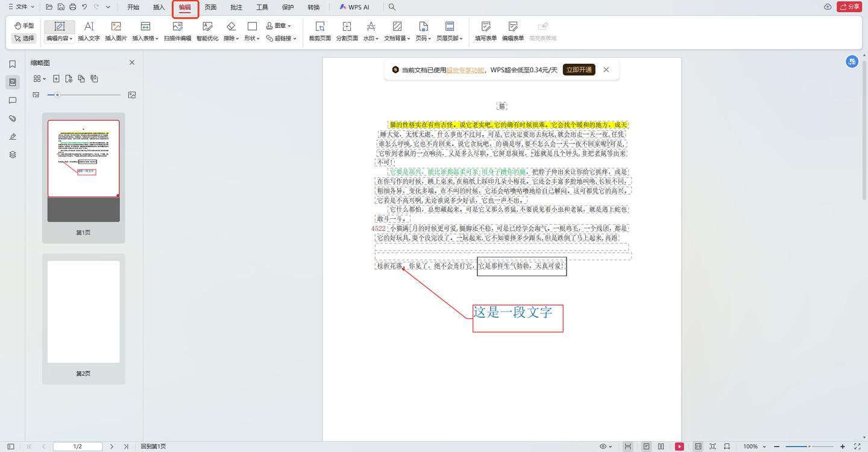Select the 第2页 page thumbnail

click(83, 310)
